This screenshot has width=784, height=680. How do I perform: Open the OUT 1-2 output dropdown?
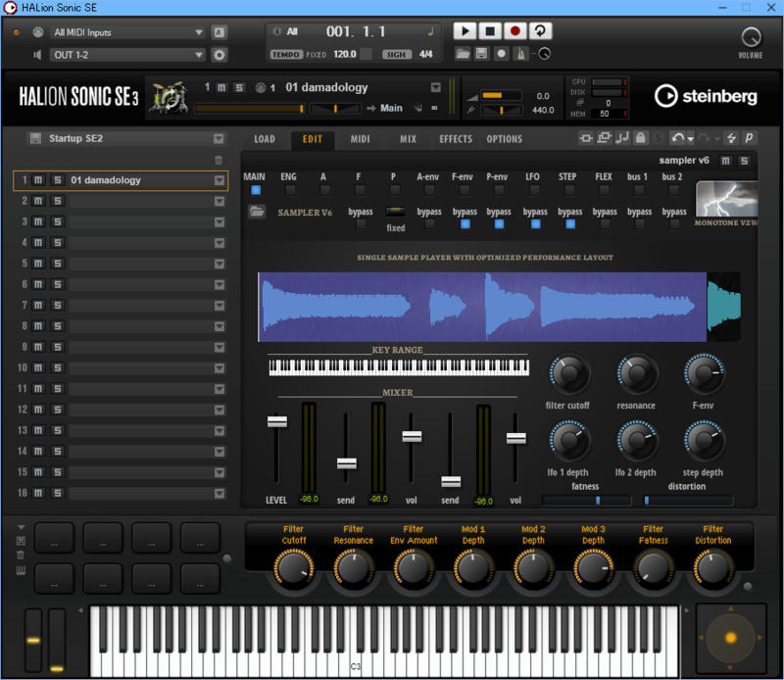click(128, 55)
